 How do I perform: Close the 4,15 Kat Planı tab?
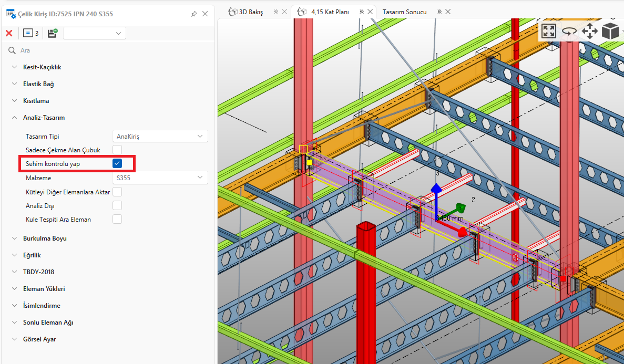[371, 12]
